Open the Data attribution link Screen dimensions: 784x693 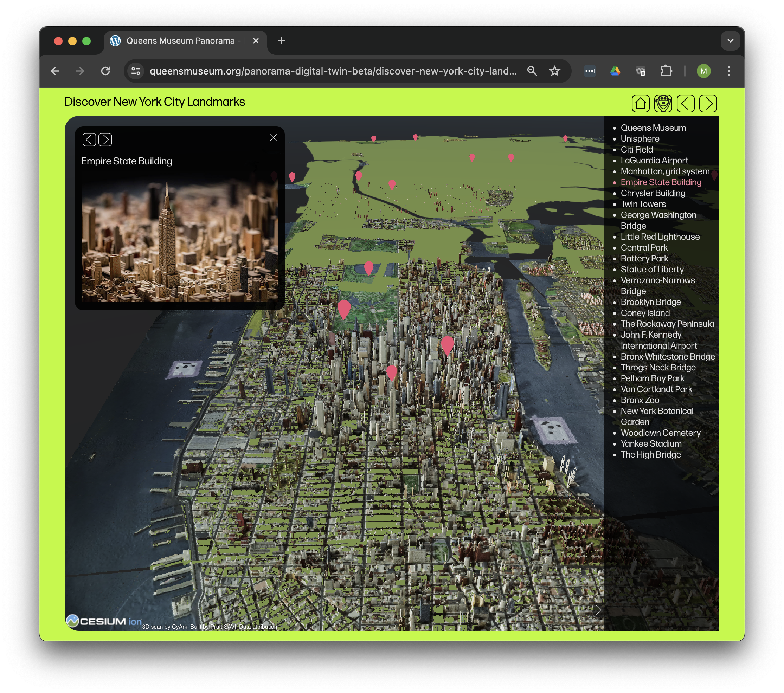click(258, 627)
